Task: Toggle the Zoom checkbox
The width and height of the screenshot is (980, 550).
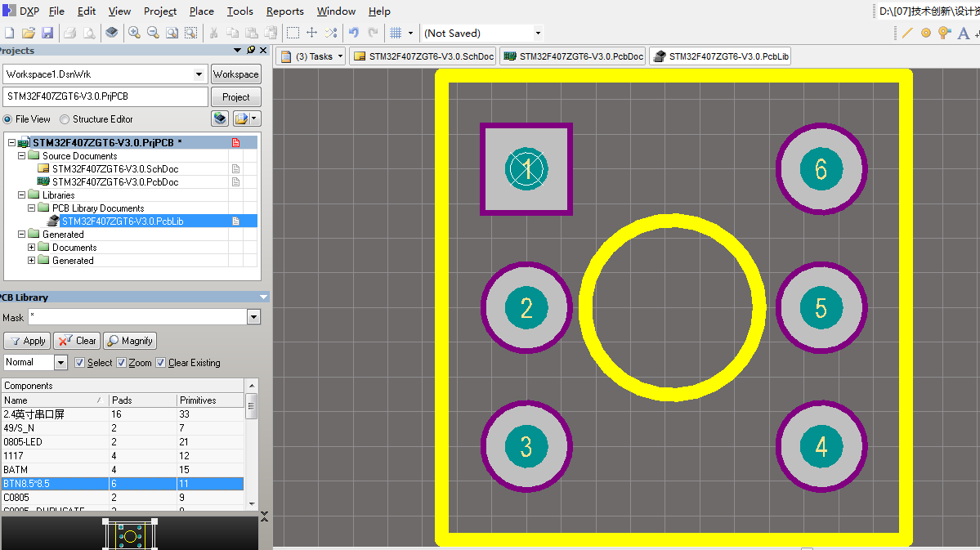Action: click(x=121, y=363)
